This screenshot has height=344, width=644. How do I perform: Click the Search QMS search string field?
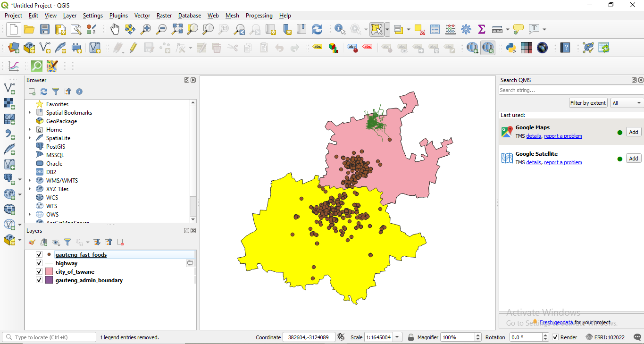[x=571, y=90]
